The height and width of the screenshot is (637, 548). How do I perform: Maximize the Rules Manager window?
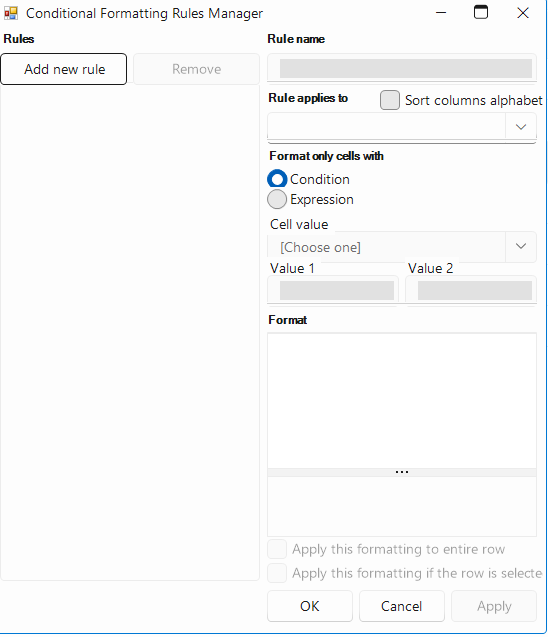pyautogui.click(x=481, y=13)
